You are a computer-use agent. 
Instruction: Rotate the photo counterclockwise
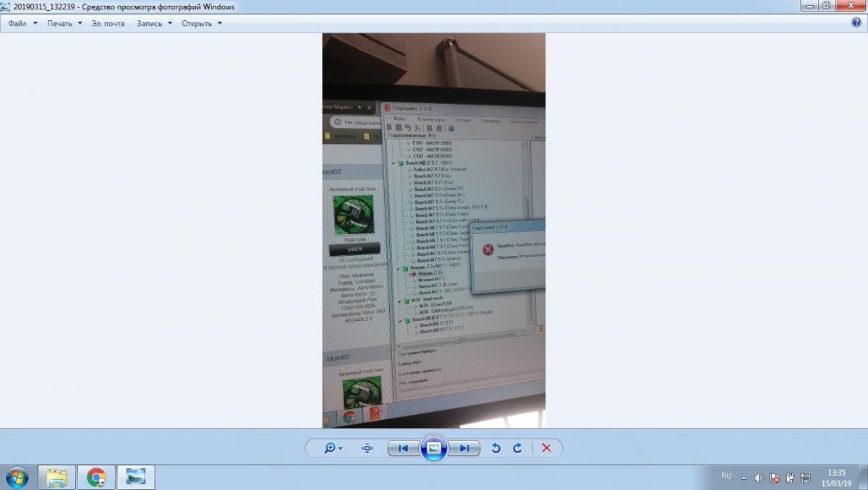pyautogui.click(x=495, y=448)
